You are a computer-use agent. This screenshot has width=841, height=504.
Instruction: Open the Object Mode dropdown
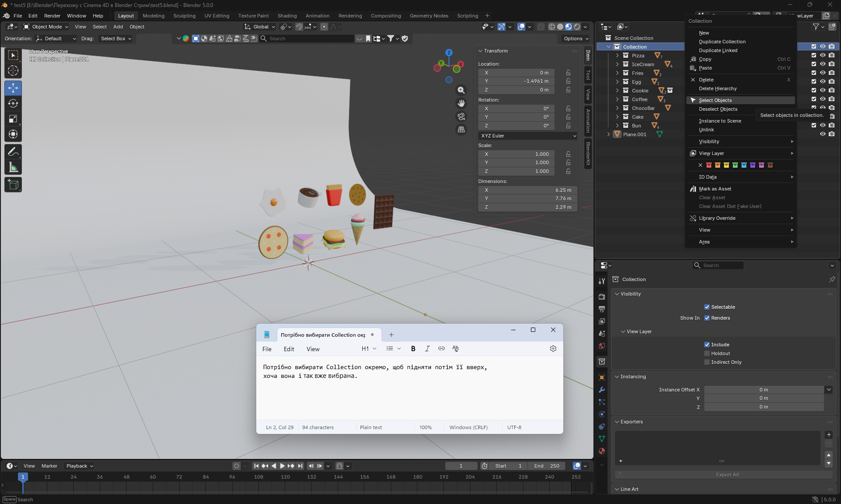(x=46, y=27)
